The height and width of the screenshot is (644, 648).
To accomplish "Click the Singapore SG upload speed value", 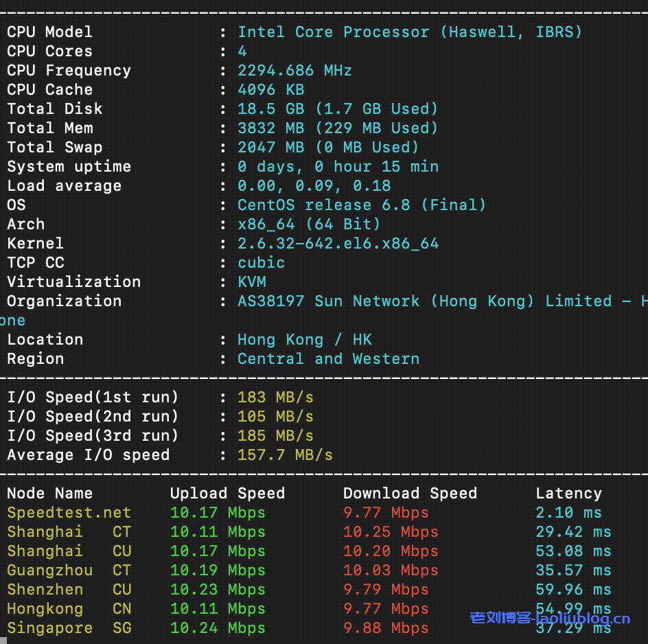I will coord(218,628).
